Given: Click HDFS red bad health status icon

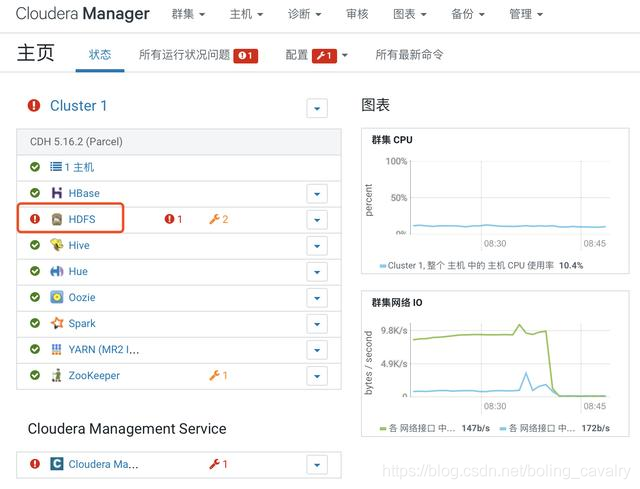Looking at the screenshot, I should [x=35, y=219].
